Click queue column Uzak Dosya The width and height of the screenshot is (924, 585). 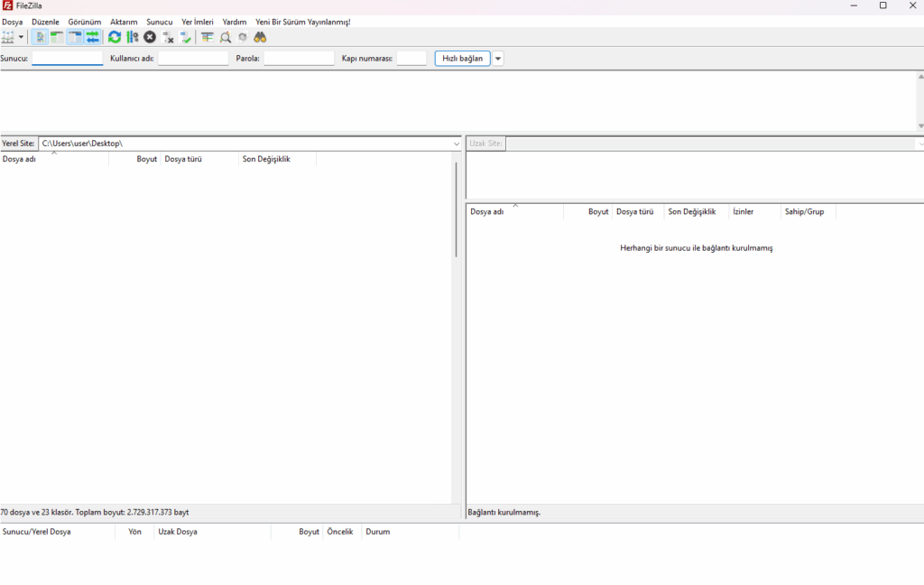(212, 532)
